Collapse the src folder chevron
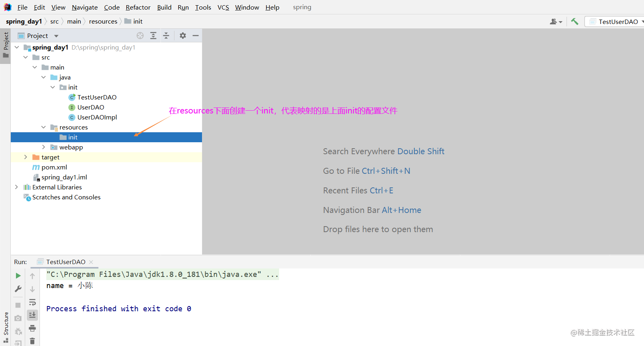Viewport: 644px width, 346px height. (x=26, y=57)
